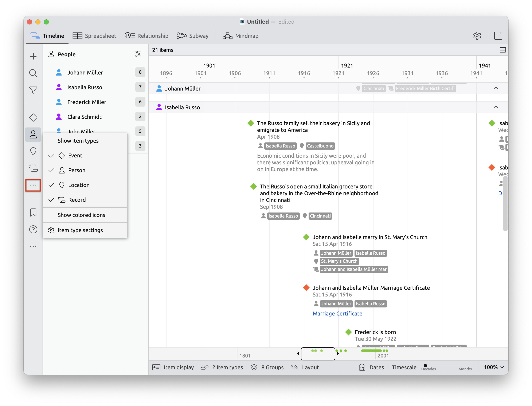Click the green diamond for Russo grocery store event
This screenshot has width=532, height=406.
click(253, 186)
